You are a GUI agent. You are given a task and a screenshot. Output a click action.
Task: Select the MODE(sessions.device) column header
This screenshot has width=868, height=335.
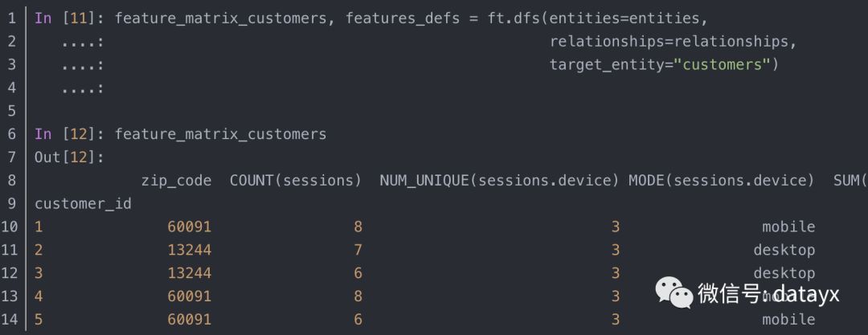pos(721,181)
